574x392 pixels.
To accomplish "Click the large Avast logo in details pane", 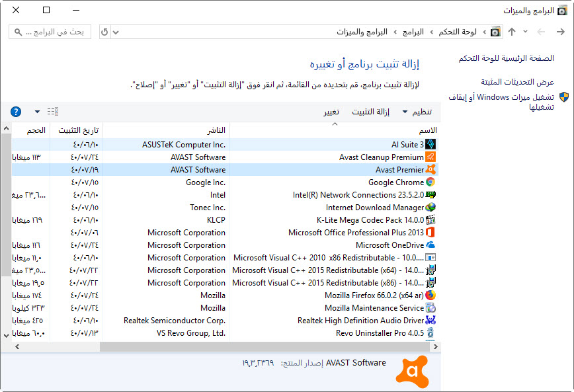I will tap(412, 372).
